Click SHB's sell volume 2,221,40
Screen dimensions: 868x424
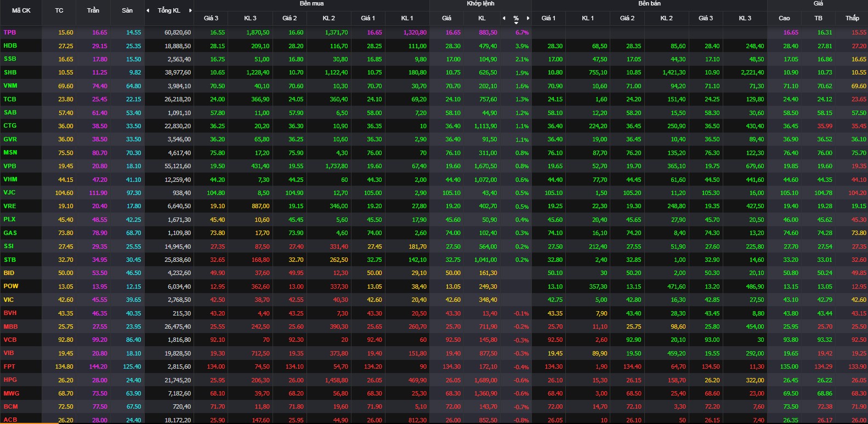tap(752, 72)
